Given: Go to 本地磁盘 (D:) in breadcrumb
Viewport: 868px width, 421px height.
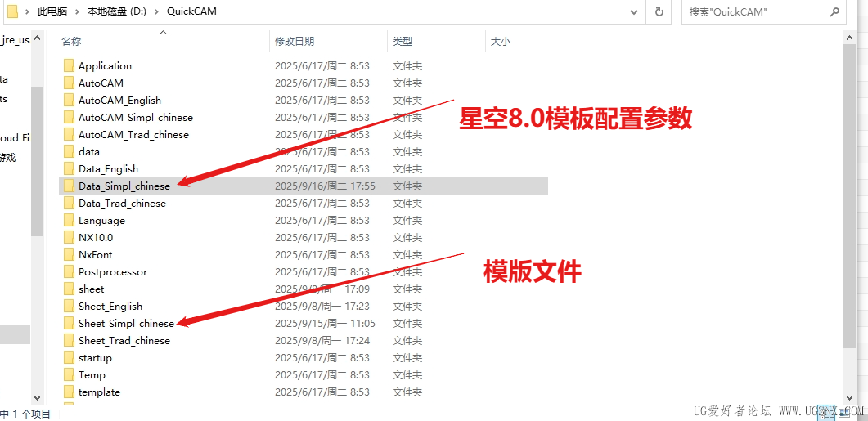Looking at the screenshot, I should [x=116, y=11].
